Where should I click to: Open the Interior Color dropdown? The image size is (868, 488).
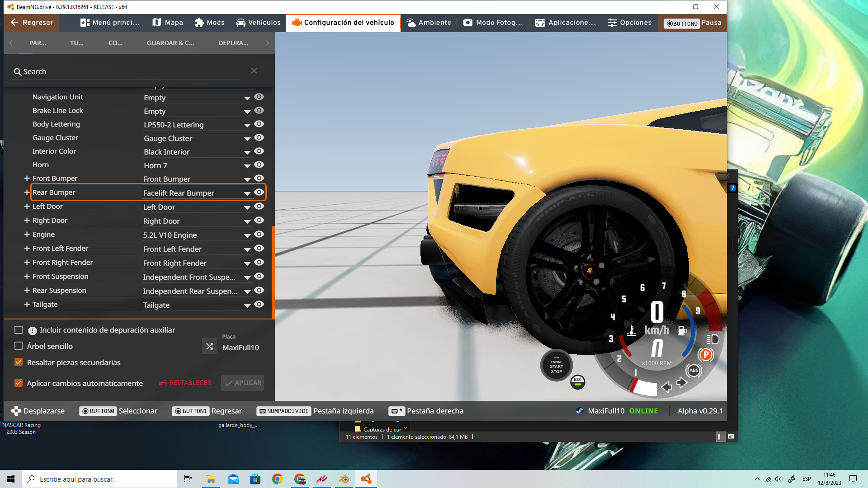(x=197, y=152)
